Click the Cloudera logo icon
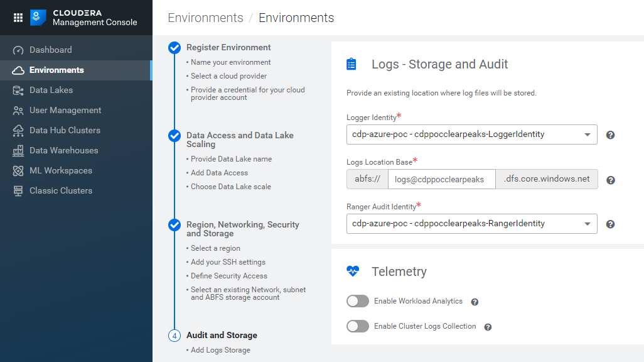Screen dimensions: 644x362 [x=38, y=17]
